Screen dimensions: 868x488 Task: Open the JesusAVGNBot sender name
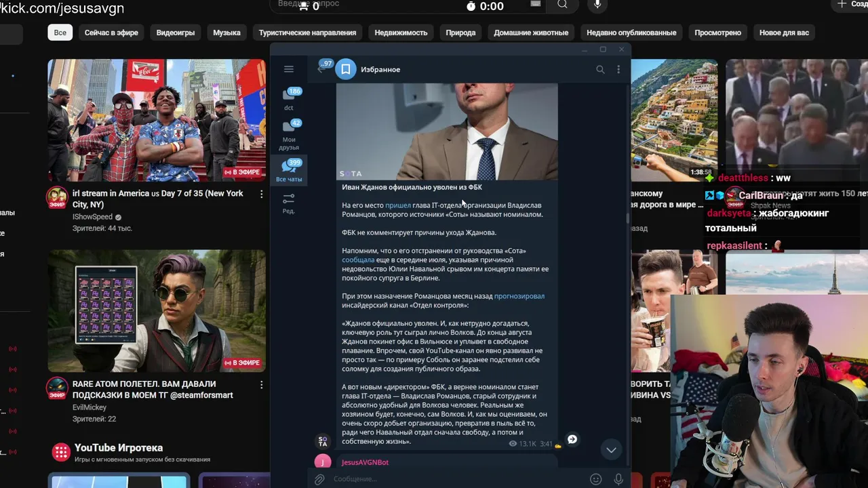click(365, 462)
